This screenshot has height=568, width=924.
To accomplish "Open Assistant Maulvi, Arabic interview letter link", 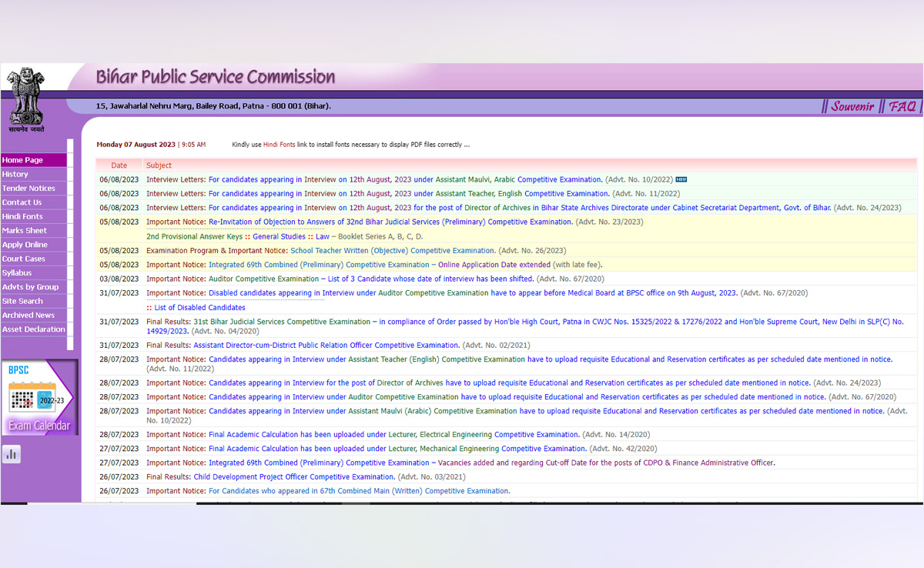I will (405, 179).
